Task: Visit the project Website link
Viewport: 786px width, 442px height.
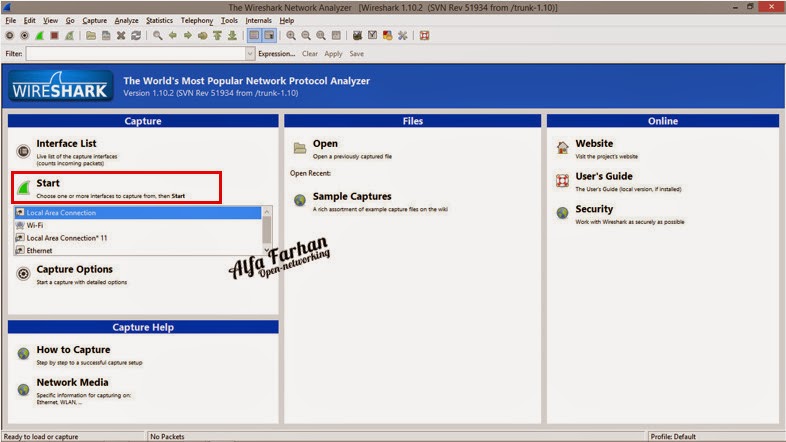Action: pos(594,144)
